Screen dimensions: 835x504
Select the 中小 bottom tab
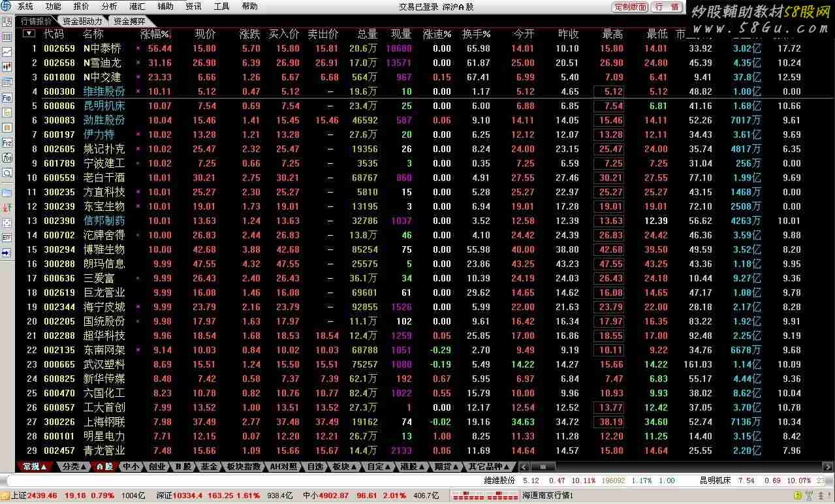pos(131,467)
